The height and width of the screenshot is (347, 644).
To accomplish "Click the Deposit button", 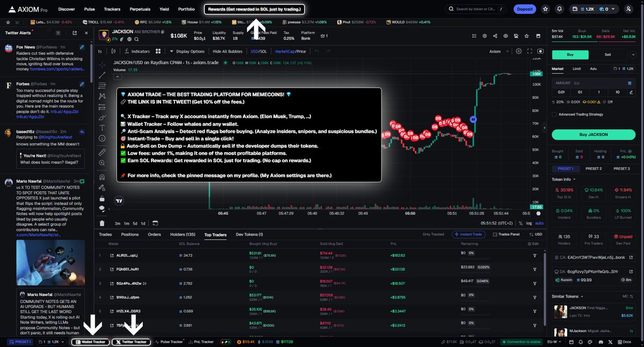I will pos(525,9).
